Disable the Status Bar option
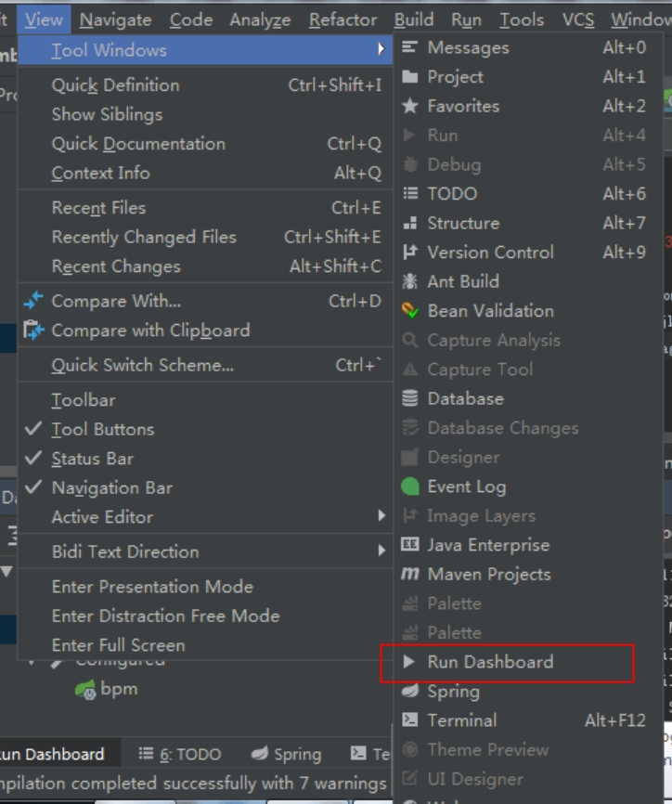Viewport: 672px width, 804px height. [x=92, y=459]
